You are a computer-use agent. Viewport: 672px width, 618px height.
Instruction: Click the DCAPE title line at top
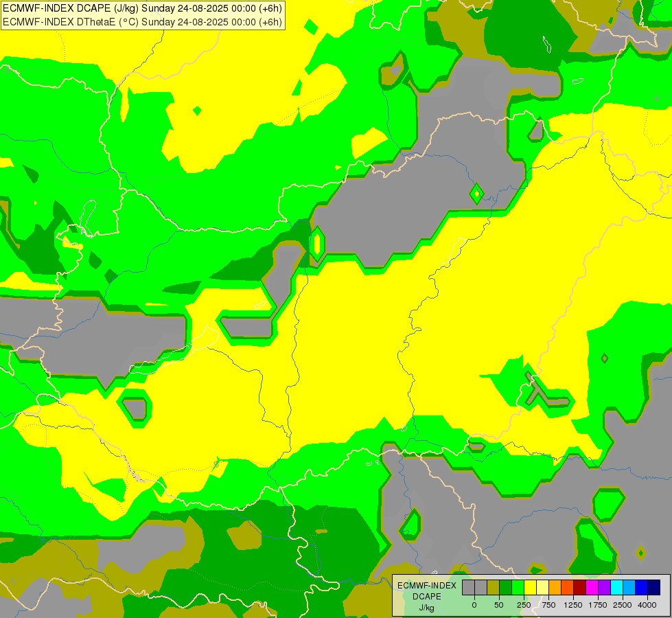pyautogui.click(x=142, y=8)
